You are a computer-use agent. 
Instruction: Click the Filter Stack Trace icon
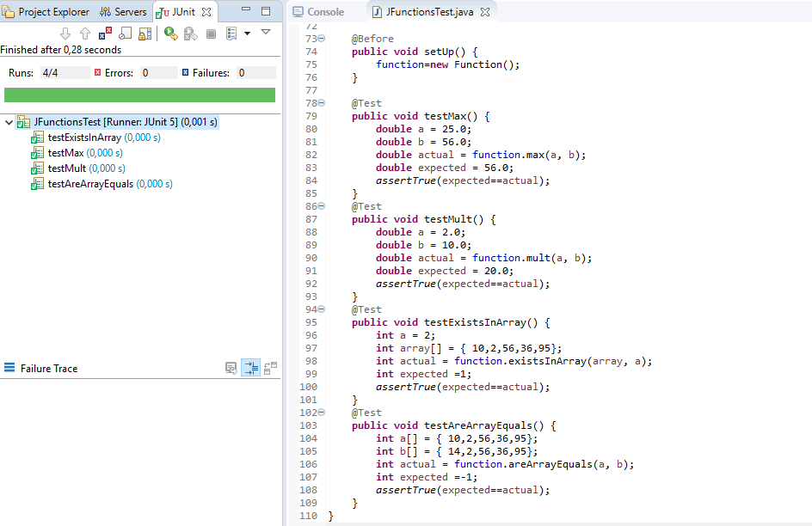tap(250, 368)
